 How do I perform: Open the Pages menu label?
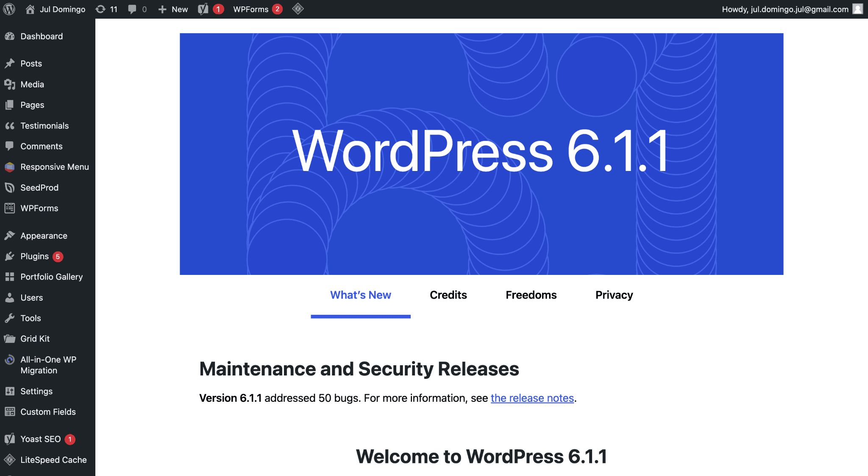(x=32, y=105)
